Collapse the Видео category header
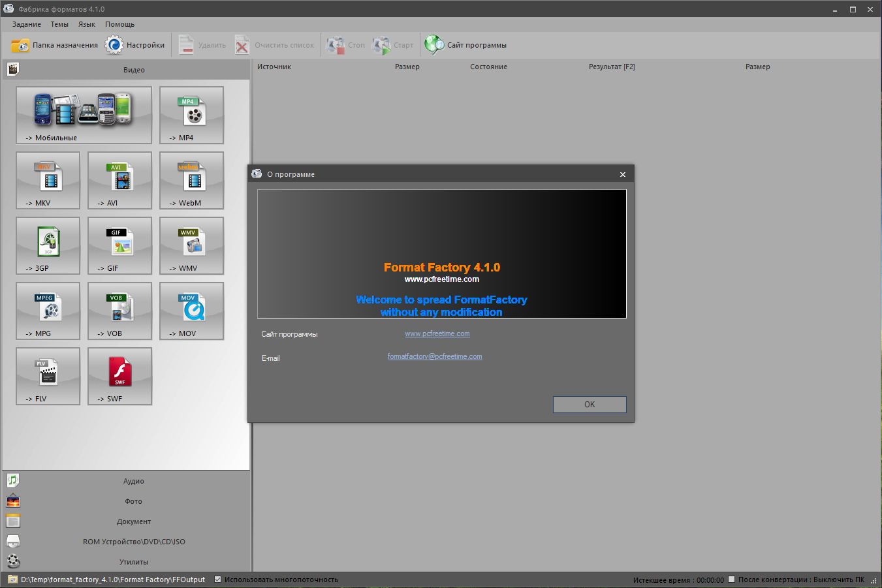882x588 pixels. pyautogui.click(x=127, y=69)
